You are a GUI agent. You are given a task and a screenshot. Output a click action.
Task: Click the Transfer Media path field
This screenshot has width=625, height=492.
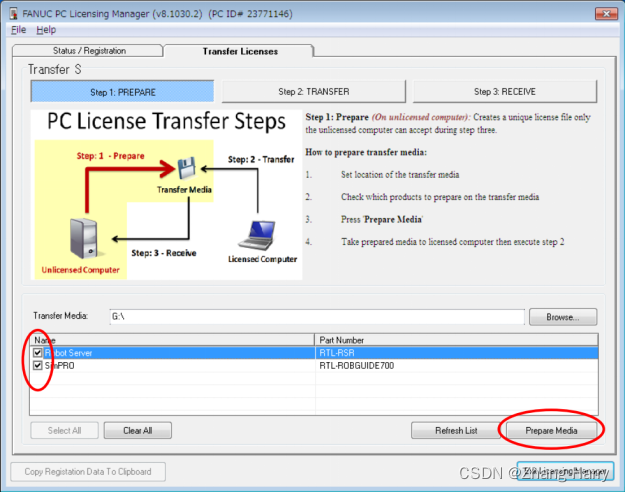pos(317,317)
